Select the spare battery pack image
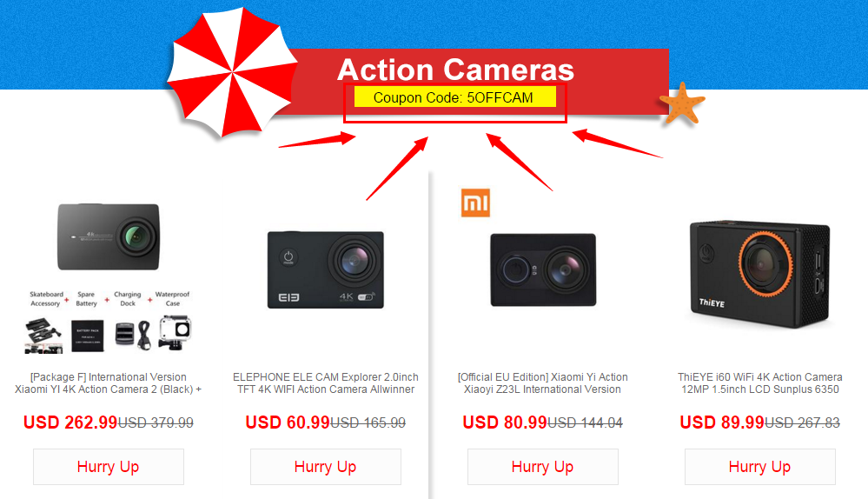This screenshot has height=499, width=868. (88, 336)
